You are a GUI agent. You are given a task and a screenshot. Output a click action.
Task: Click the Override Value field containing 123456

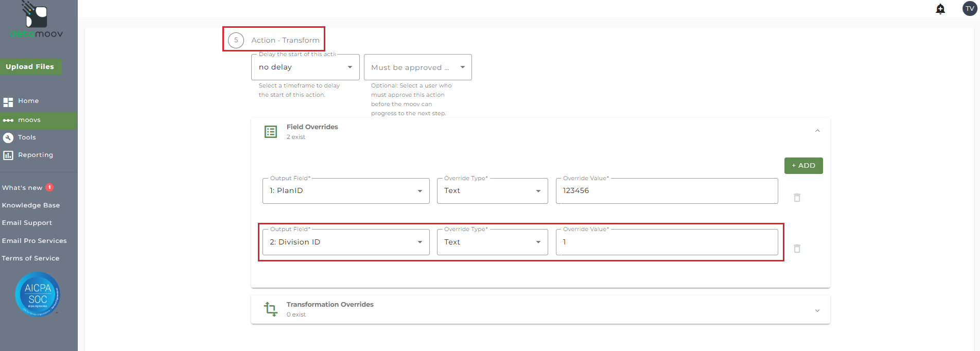pyautogui.click(x=667, y=191)
